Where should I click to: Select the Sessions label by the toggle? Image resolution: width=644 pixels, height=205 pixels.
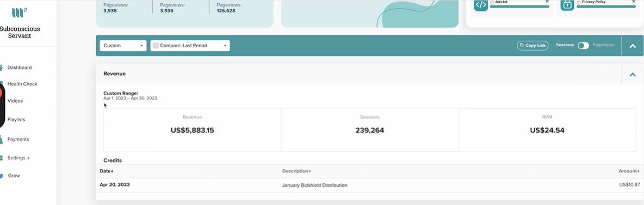pyautogui.click(x=565, y=45)
